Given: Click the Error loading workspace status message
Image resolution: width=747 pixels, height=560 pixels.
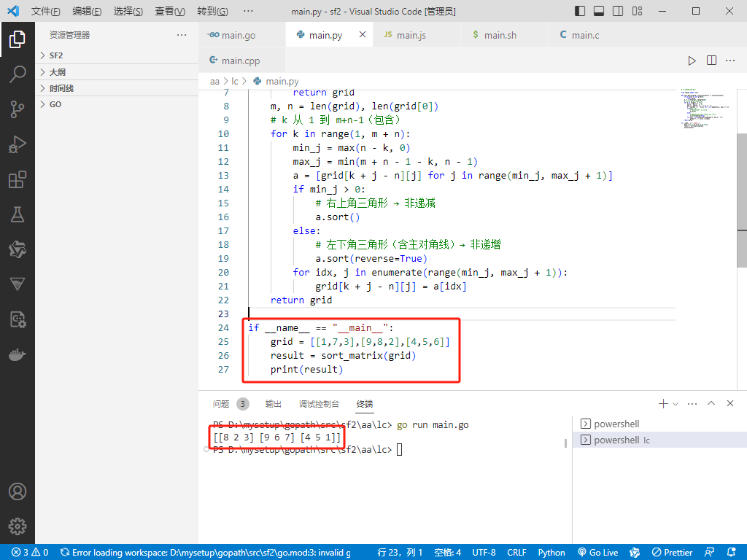Looking at the screenshot, I should click(x=206, y=553).
